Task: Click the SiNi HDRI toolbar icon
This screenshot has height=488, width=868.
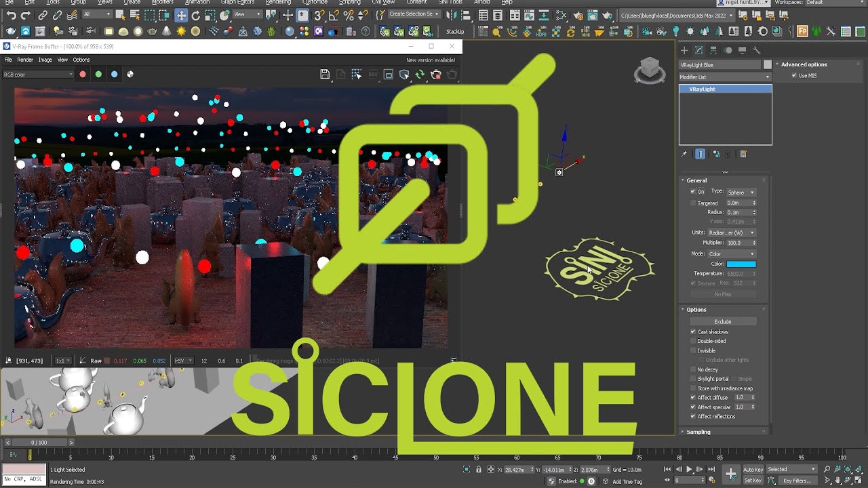Action: click(x=541, y=31)
